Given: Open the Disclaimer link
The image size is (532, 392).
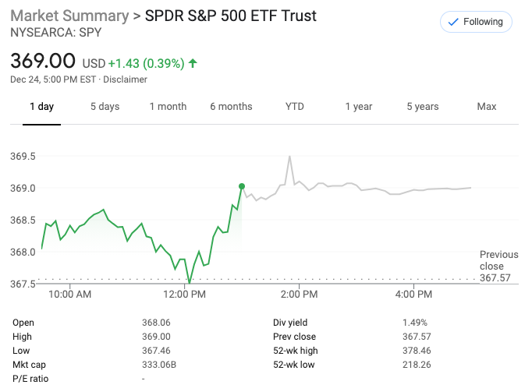Looking at the screenshot, I should 125,79.
